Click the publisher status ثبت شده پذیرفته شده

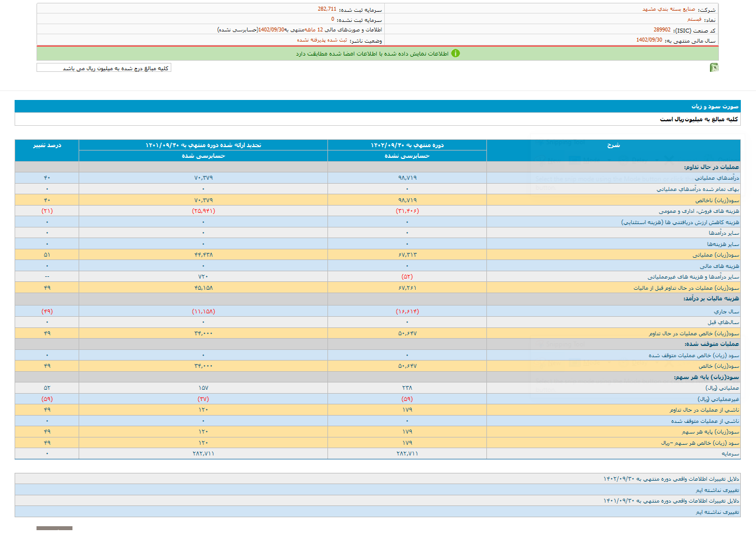pyautogui.click(x=322, y=40)
